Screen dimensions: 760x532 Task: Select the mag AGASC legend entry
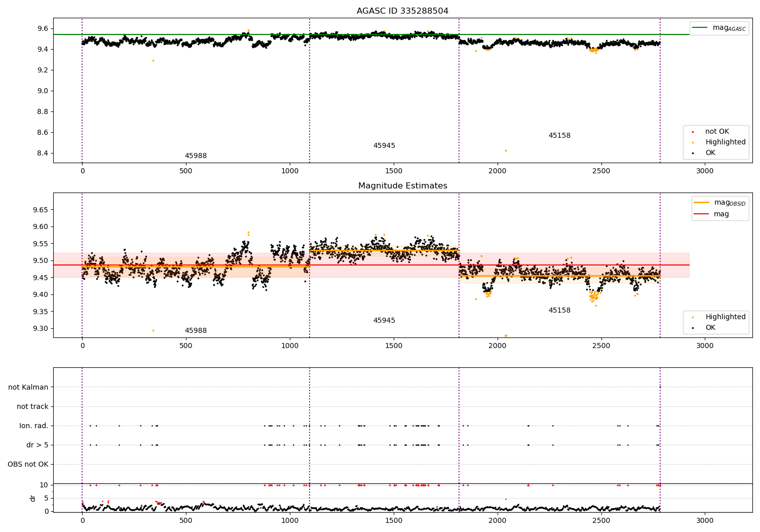(x=719, y=28)
